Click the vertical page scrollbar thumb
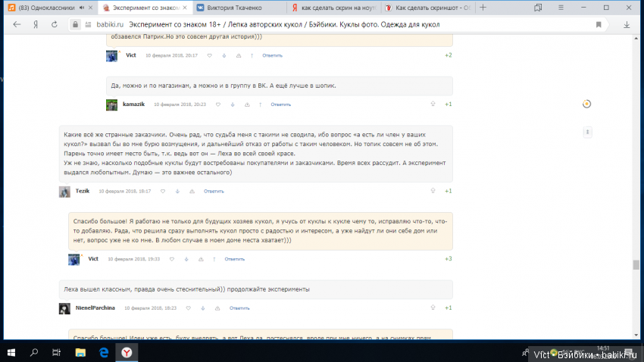Screen dimensions: 644x362 point(636,265)
